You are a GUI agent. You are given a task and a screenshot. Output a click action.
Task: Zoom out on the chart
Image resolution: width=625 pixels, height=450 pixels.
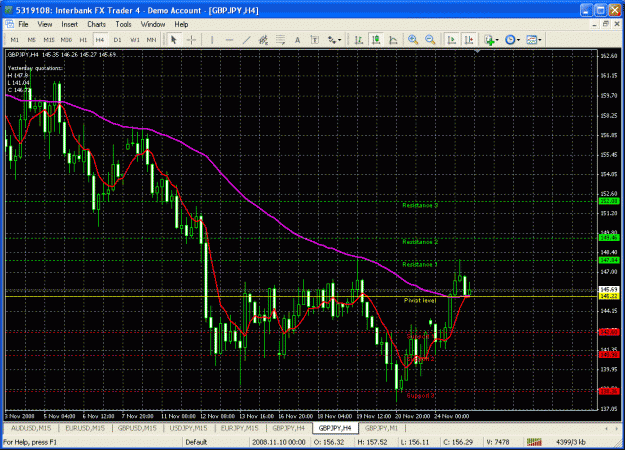click(x=430, y=40)
